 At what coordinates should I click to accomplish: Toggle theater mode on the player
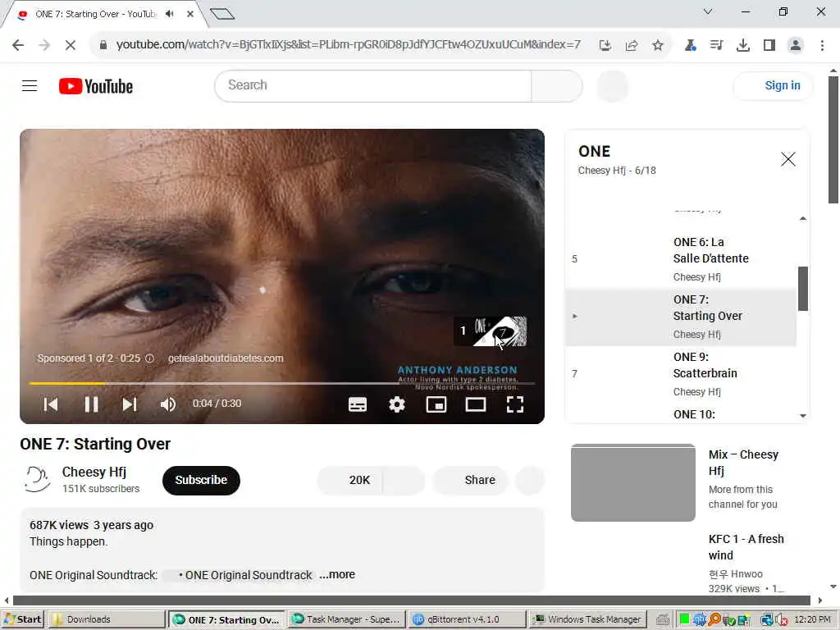(x=476, y=404)
